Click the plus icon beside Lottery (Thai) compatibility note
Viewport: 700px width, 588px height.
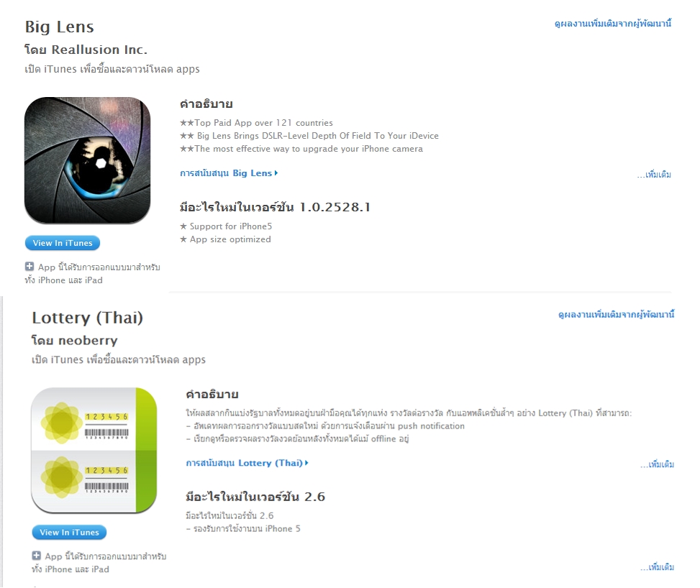click(37, 556)
